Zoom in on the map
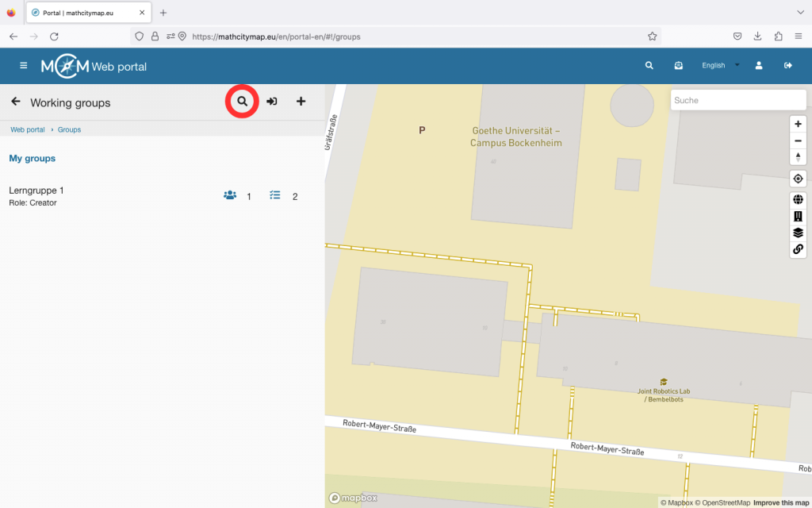 pos(798,124)
